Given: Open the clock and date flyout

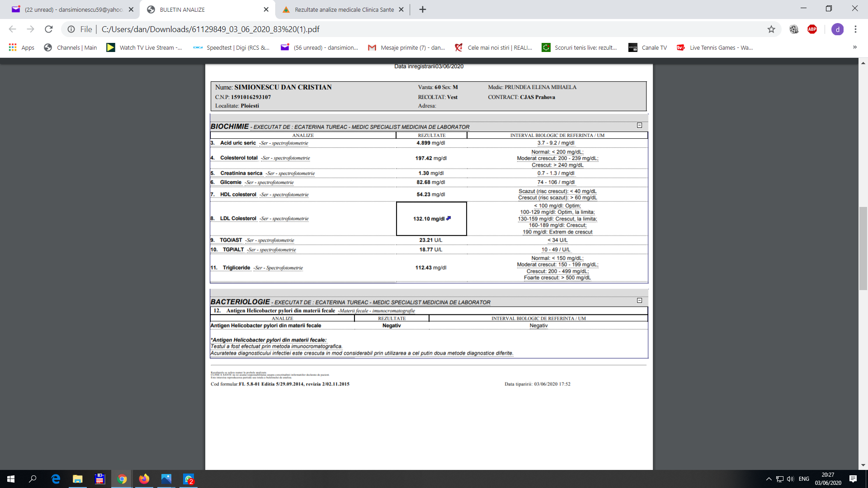Looking at the screenshot, I should 828,479.
